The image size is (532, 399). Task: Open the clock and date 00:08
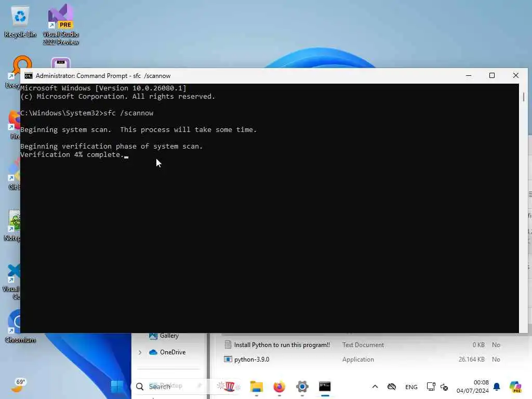point(472,387)
